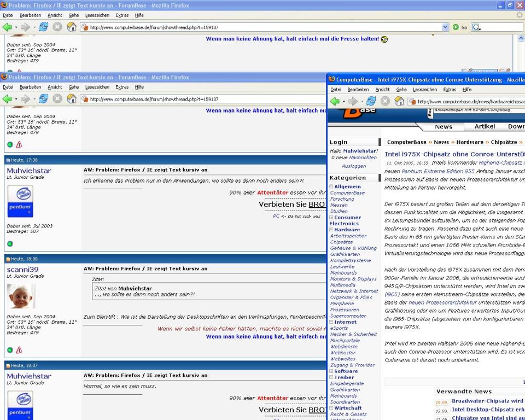Reload page in top Firefox window
The image size is (525, 420).
click(x=44, y=27)
